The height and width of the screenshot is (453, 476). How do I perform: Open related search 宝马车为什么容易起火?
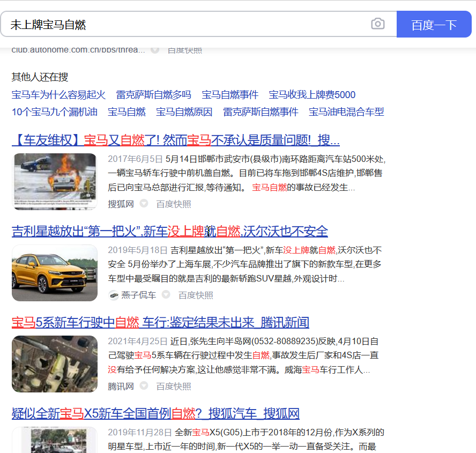[x=58, y=95]
